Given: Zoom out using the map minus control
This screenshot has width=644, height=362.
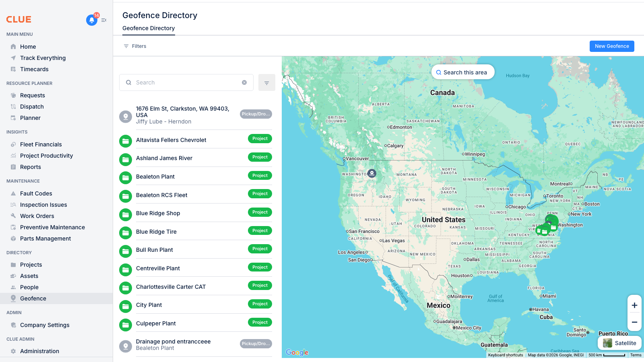Looking at the screenshot, I should (634, 322).
